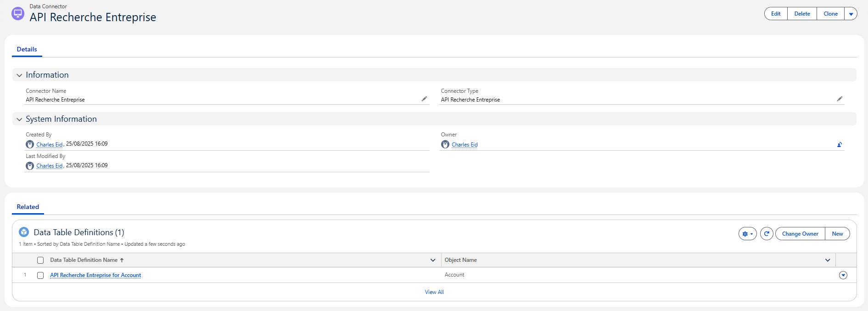This screenshot has width=868, height=311.
Task: Click the pencil icon to edit Connector Name
Action: point(424,99)
